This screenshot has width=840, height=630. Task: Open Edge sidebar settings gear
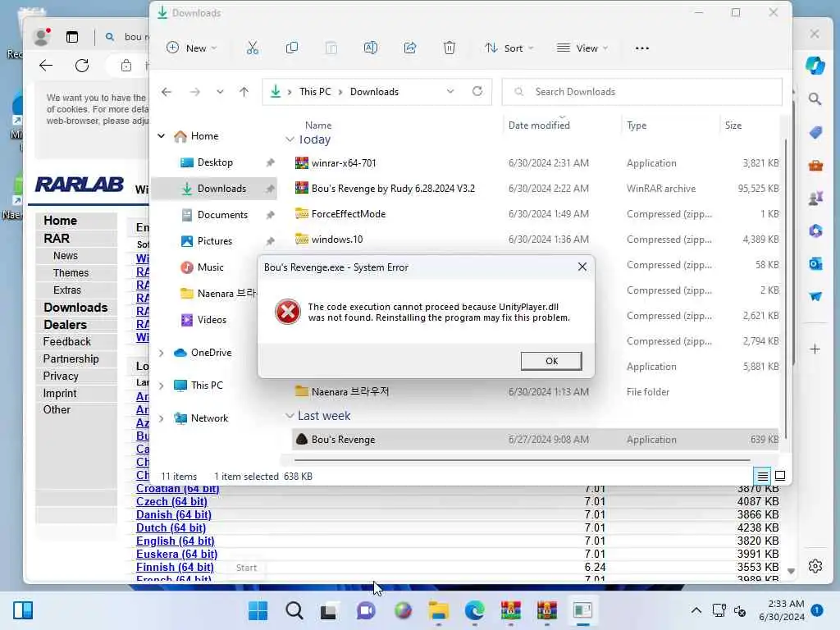(x=815, y=566)
